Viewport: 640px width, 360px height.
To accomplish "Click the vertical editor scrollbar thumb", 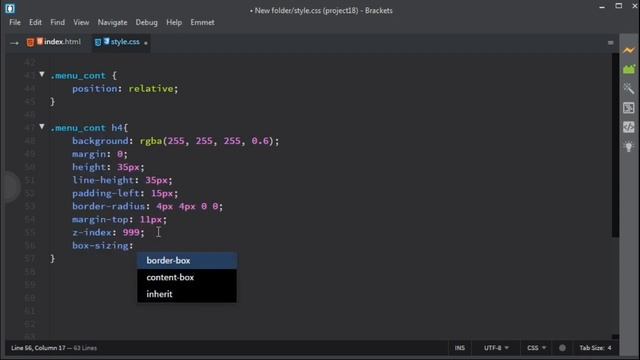I will tap(615, 145).
